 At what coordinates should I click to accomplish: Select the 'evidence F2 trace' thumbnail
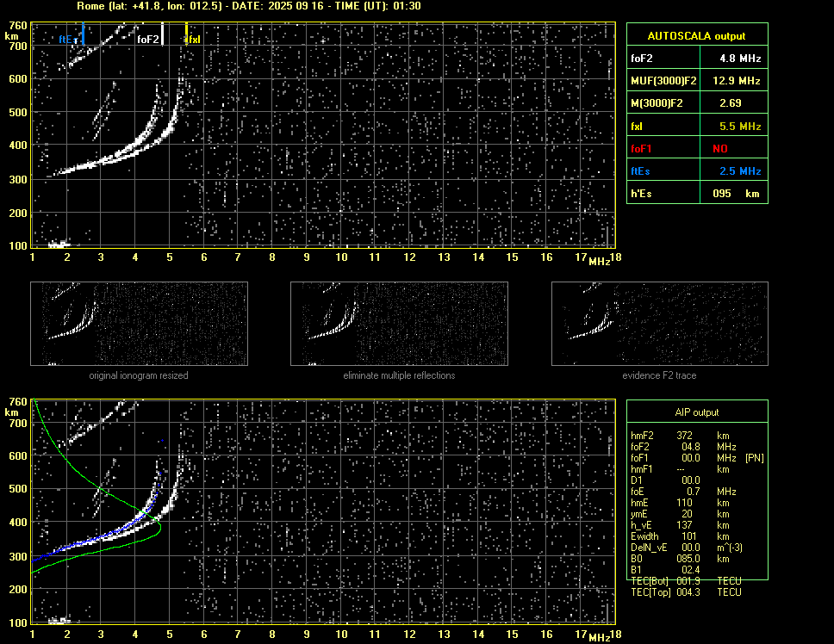[660, 324]
